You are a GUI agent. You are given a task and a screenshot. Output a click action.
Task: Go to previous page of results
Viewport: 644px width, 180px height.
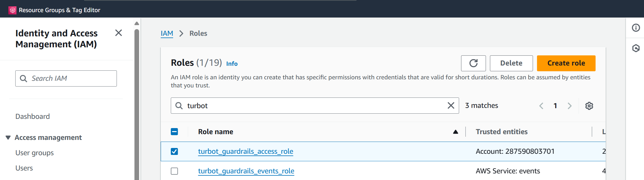(x=541, y=106)
